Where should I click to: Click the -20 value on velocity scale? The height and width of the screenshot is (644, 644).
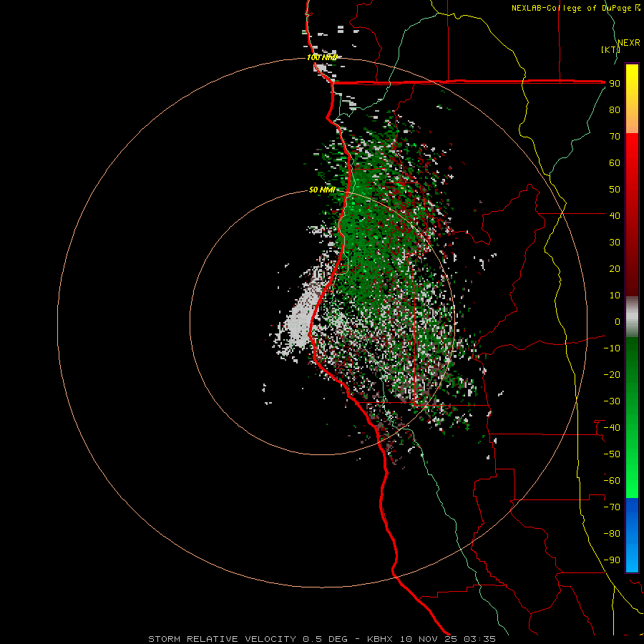click(612, 374)
